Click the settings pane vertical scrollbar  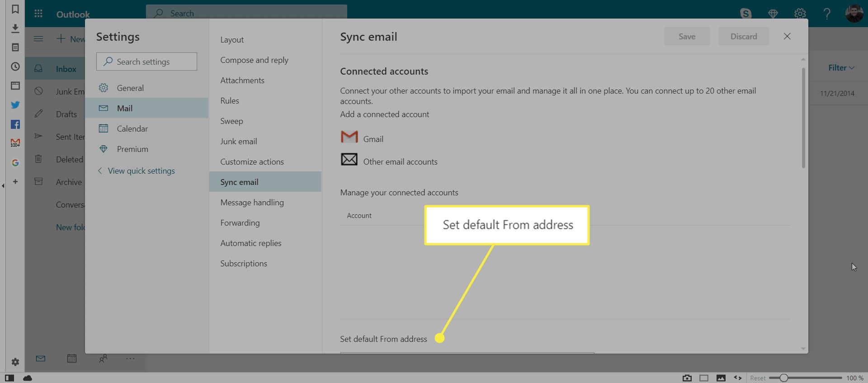click(x=803, y=118)
